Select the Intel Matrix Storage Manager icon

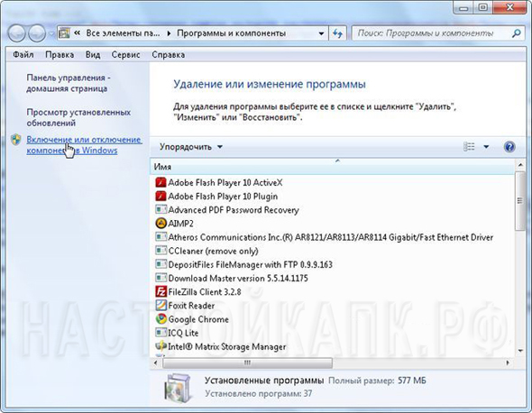161,346
